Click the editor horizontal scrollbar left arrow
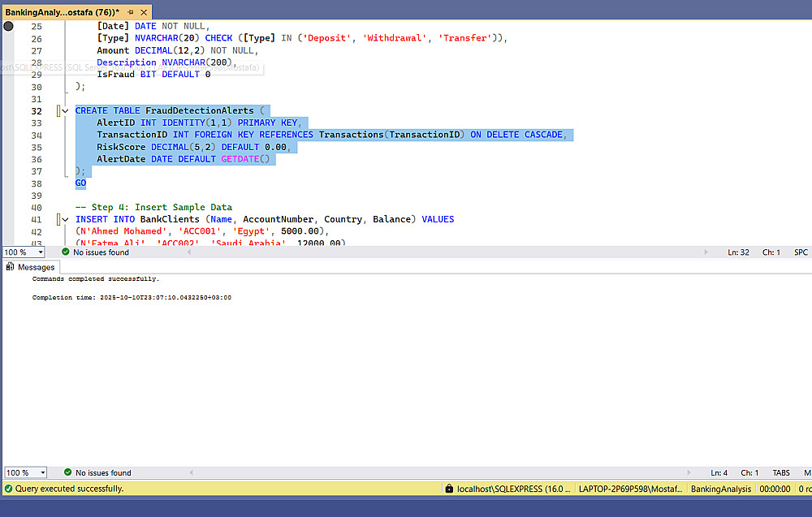Viewport: 812px width, 517px height. (189, 252)
